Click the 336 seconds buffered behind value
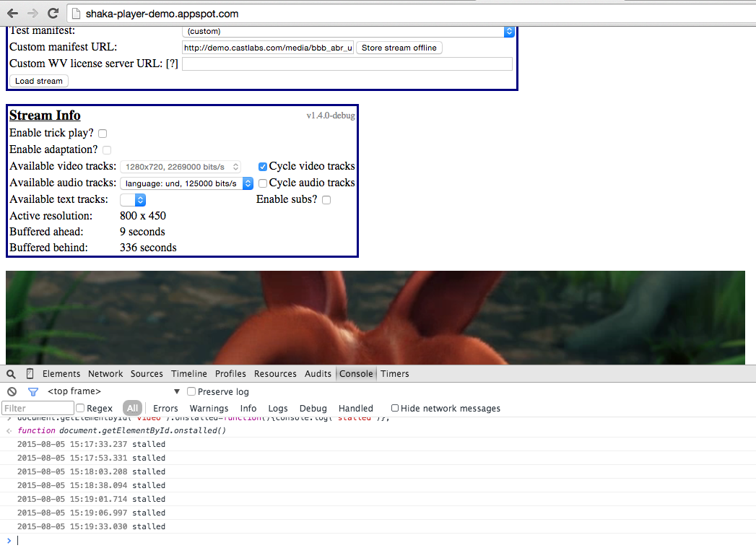 (x=148, y=248)
